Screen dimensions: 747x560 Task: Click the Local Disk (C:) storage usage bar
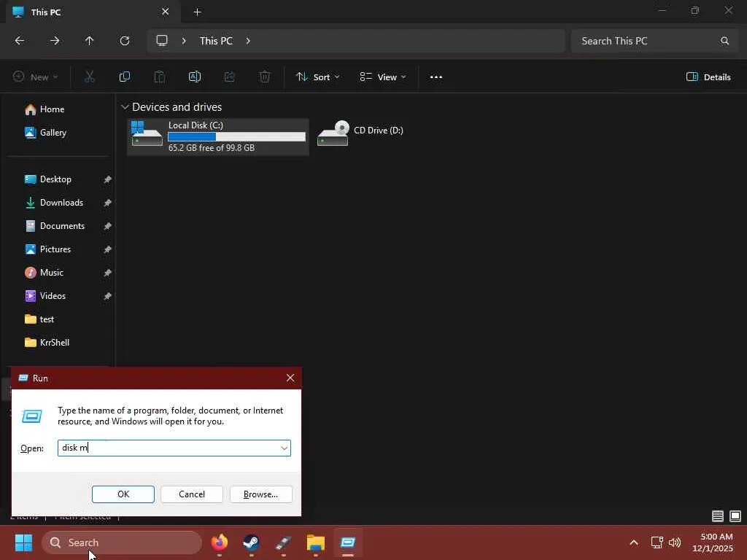(x=236, y=137)
